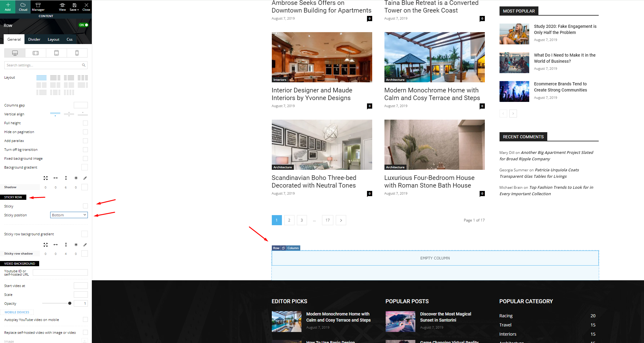The height and width of the screenshot is (343, 644).
Task: Switch to the Divider tab
Action: pos(34,39)
